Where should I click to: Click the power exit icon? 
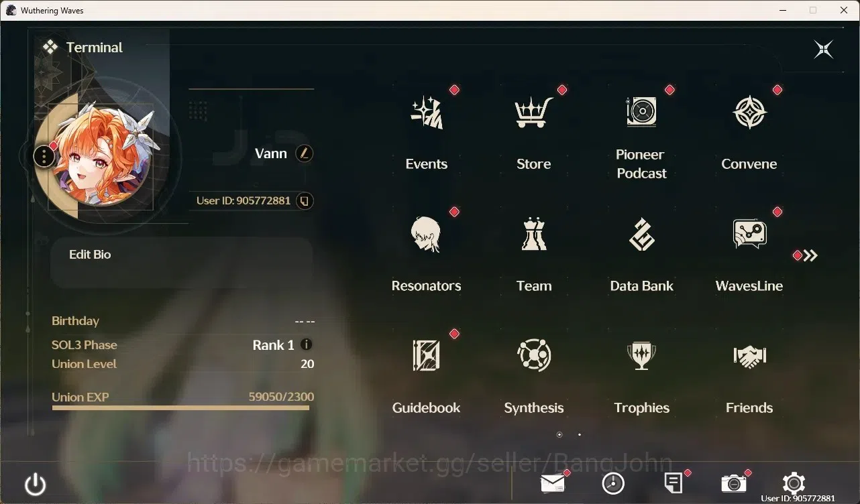point(35,484)
